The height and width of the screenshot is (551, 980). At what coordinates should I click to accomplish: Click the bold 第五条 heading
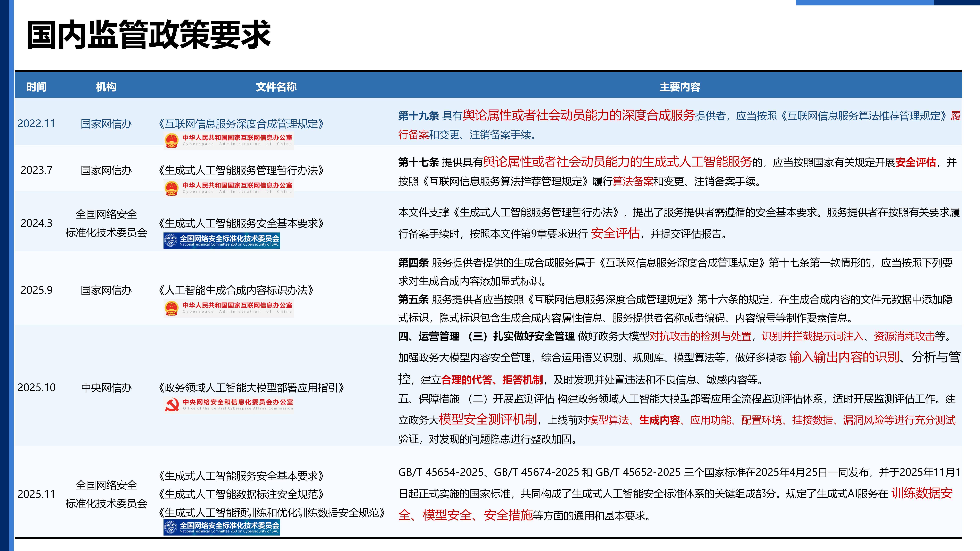[x=414, y=299]
